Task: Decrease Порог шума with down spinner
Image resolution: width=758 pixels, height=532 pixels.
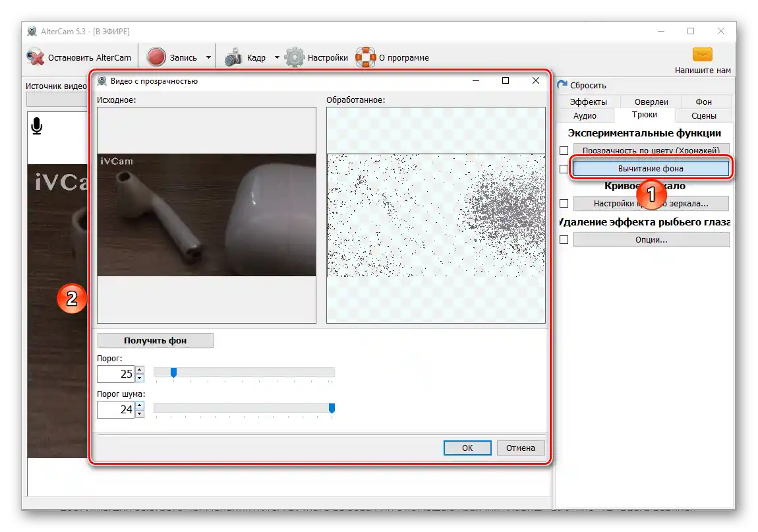Action: (x=140, y=414)
